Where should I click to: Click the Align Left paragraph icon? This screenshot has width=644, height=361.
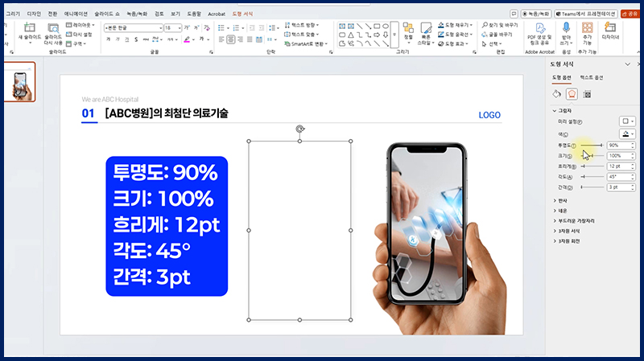221,39
